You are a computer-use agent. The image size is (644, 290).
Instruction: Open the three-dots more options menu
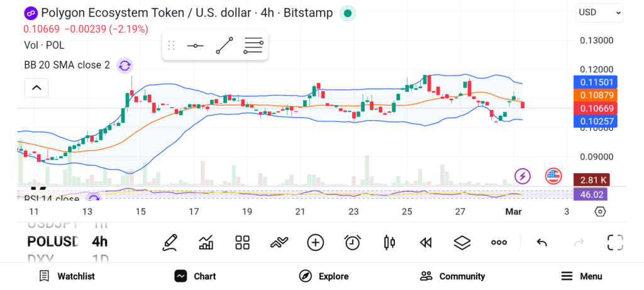click(x=499, y=242)
